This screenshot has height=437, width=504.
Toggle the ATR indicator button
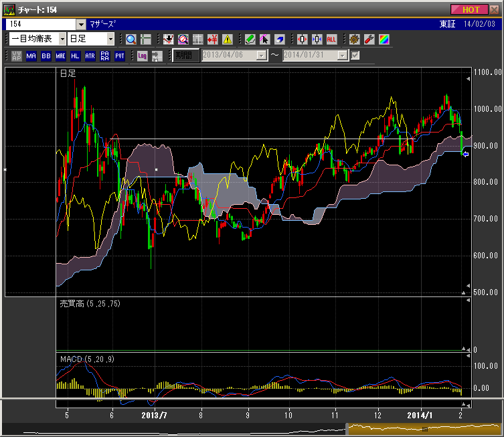coord(90,56)
